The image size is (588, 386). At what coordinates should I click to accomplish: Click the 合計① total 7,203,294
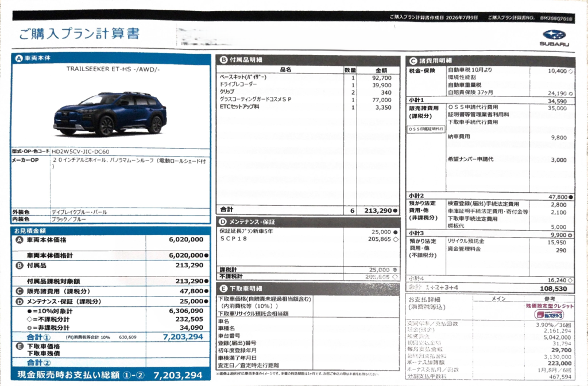pos(183,337)
